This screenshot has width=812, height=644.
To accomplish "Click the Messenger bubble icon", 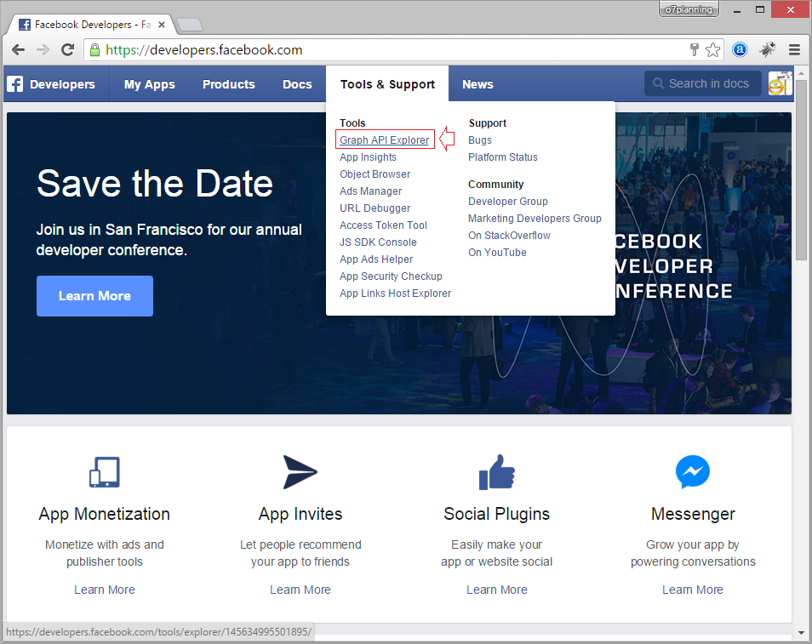I will tap(692, 471).
